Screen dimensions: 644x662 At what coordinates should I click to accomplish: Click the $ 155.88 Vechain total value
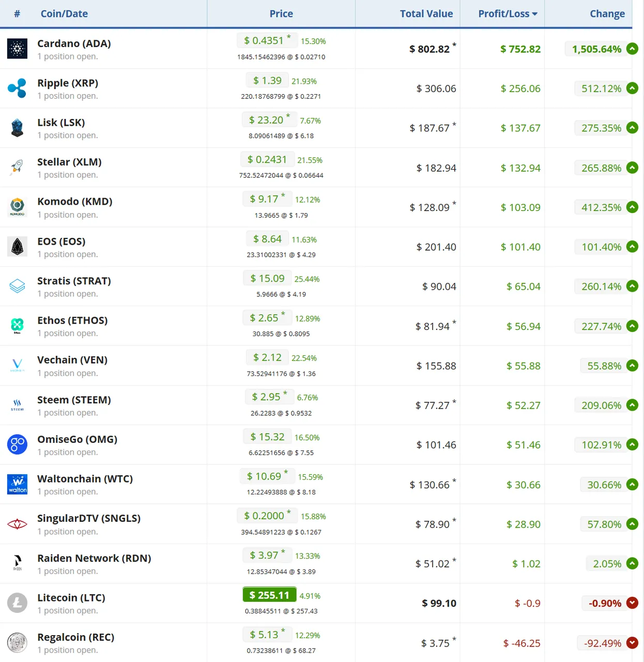pos(436,366)
